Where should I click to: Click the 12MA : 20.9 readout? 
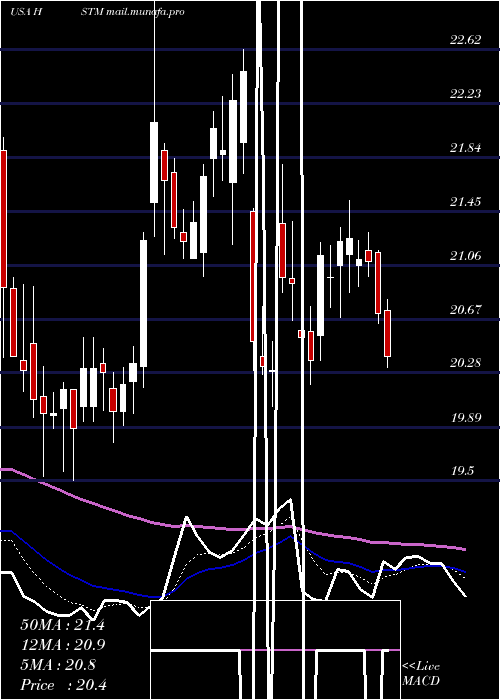[x=62, y=645]
